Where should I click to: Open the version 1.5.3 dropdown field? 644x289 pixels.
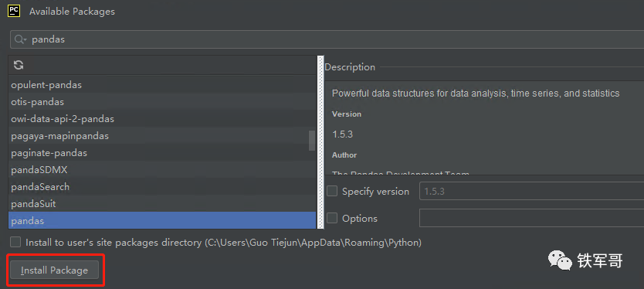point(531,191)
